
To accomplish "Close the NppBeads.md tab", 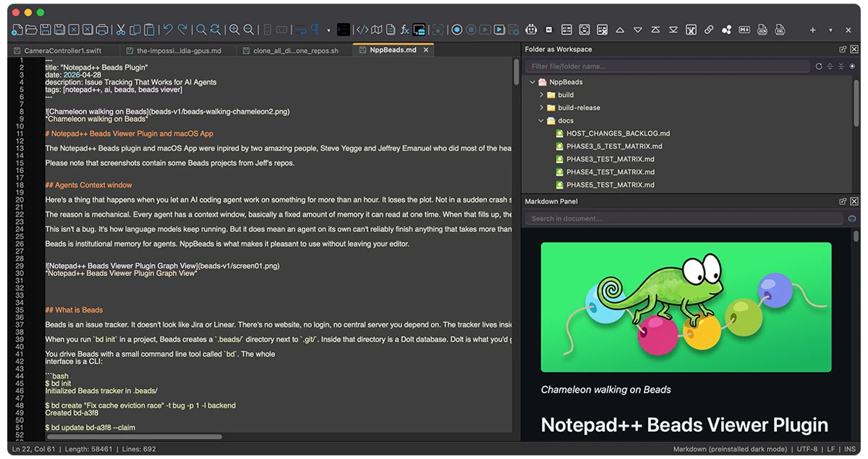I will 427,50.
